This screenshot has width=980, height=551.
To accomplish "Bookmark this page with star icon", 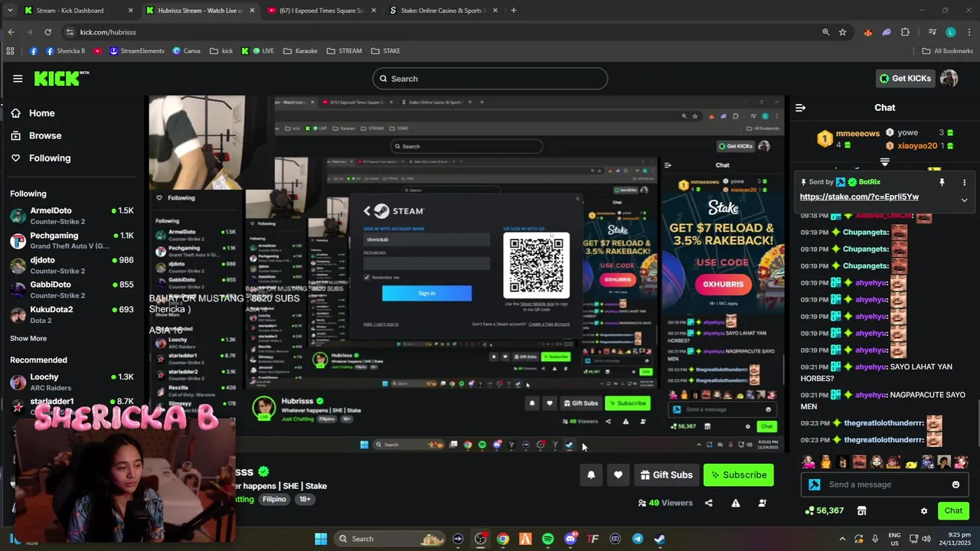I will pos(842,32).
